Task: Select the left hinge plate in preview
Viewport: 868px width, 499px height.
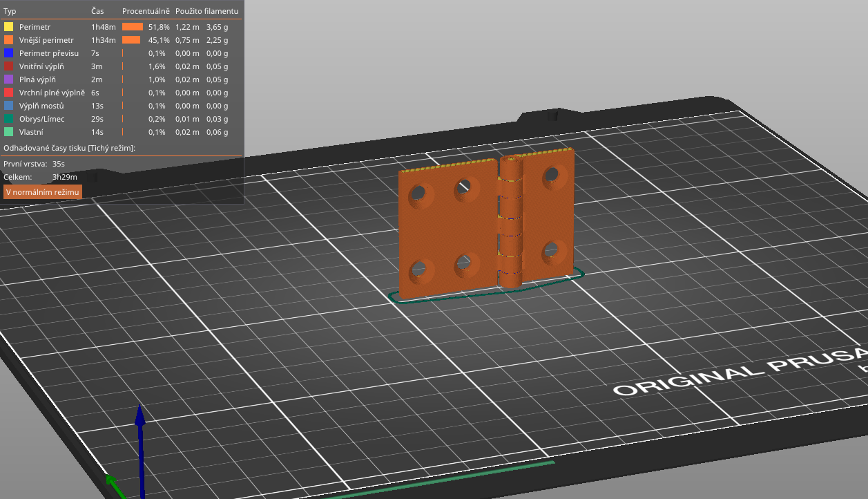Action: (x=447, y=228)
